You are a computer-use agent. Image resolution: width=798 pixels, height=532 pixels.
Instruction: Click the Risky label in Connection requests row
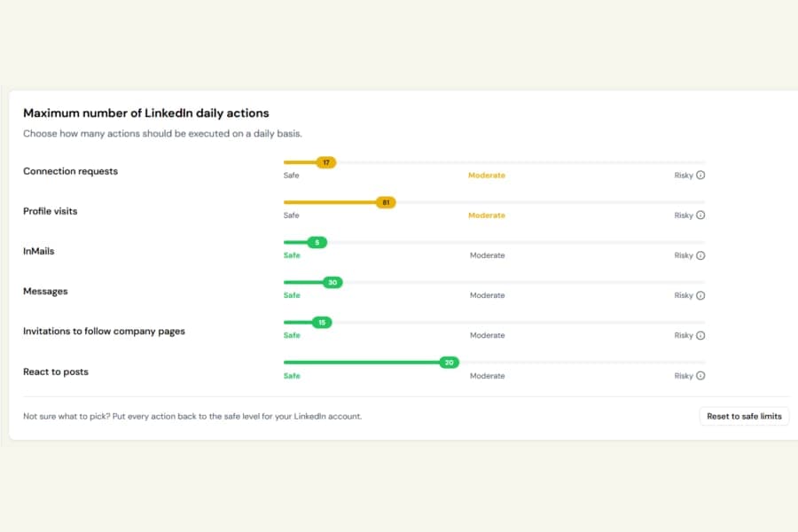click(684, 176)
